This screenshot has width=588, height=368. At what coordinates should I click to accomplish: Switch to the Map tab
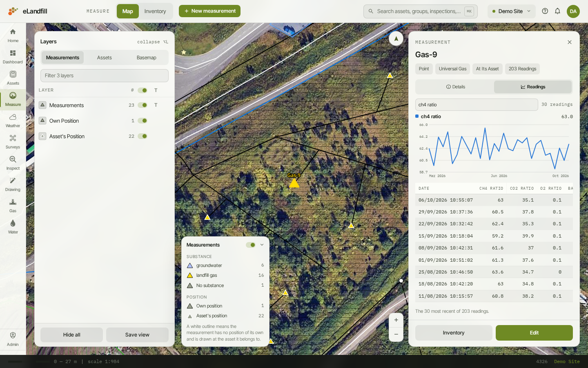click(x=128, y=11)
